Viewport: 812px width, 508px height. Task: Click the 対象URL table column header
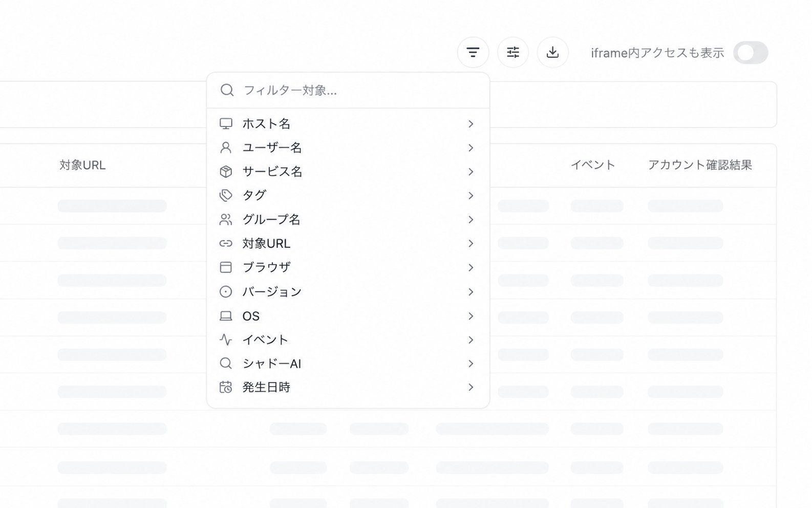pos(82,165)
